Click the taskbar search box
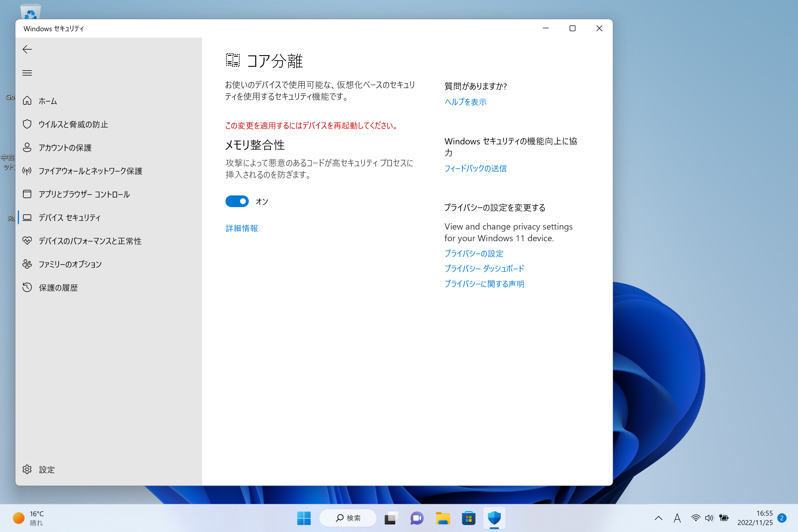The image size is (798, 532). [348, 518]
